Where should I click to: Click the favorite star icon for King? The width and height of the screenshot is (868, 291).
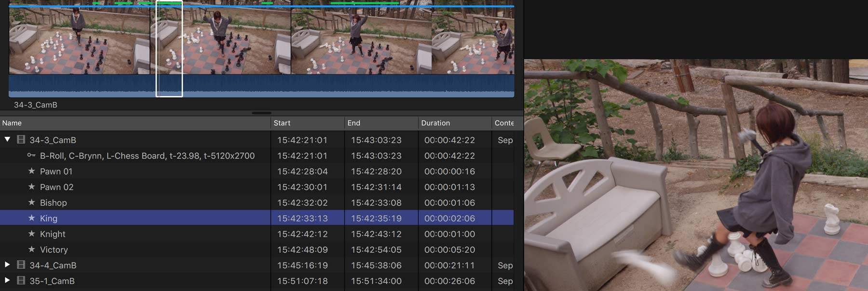(x=32, y=218)
